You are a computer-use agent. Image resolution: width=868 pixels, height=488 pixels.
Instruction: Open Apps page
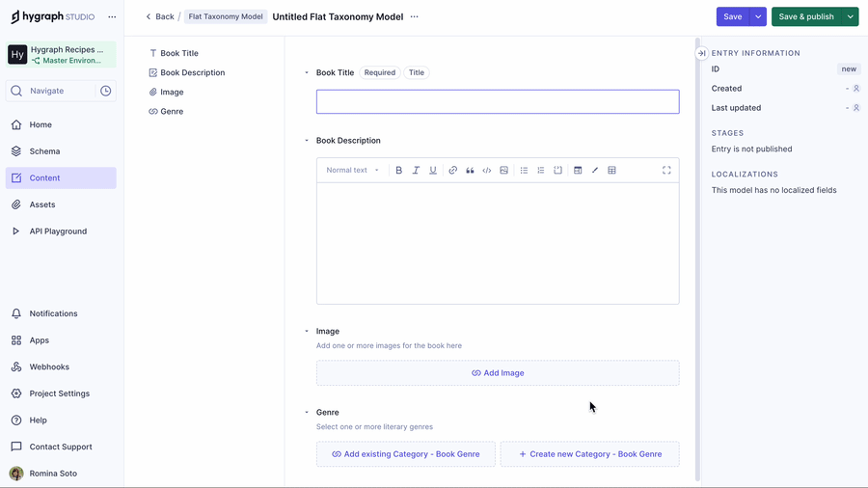[x=61, y=339]
